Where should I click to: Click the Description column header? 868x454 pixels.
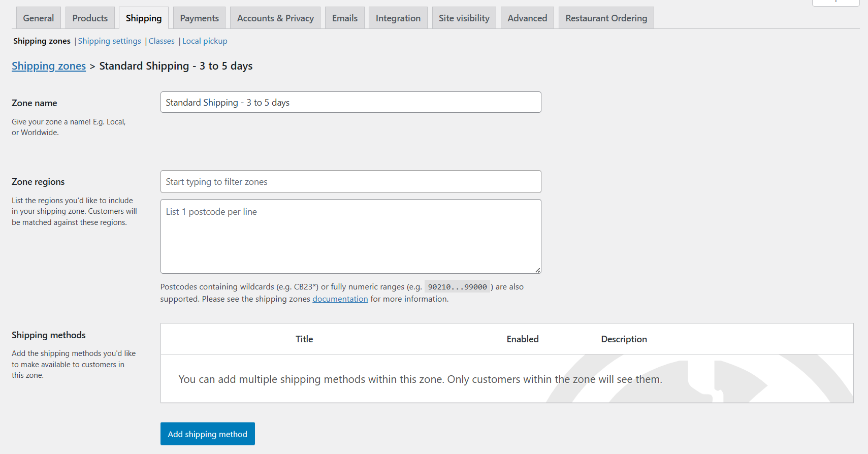[x=624, y=339]
